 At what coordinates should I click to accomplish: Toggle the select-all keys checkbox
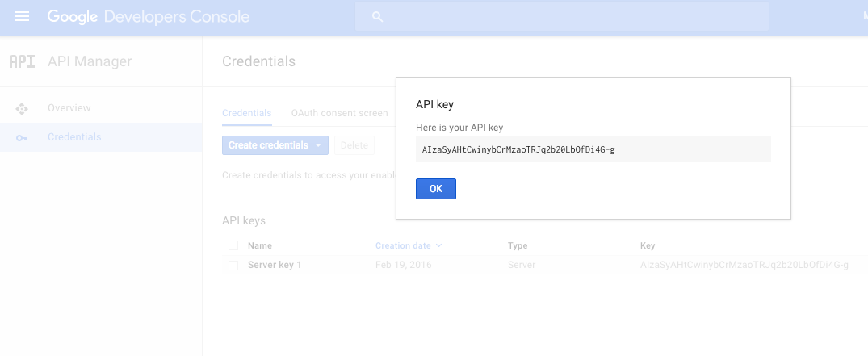point(233,245)
